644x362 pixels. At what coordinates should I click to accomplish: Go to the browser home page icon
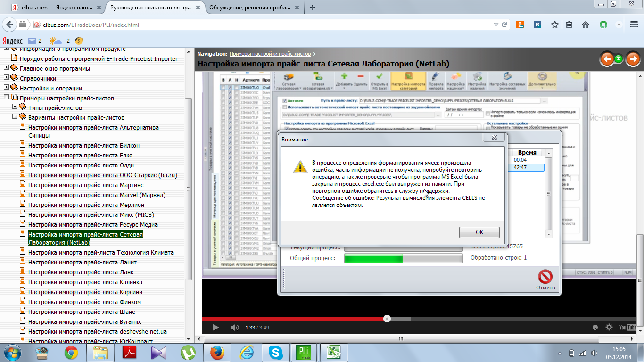(x=586, y=25)
